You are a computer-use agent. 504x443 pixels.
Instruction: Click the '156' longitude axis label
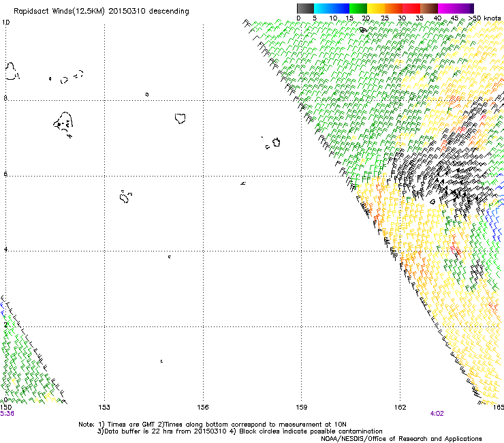coord(203,408)
